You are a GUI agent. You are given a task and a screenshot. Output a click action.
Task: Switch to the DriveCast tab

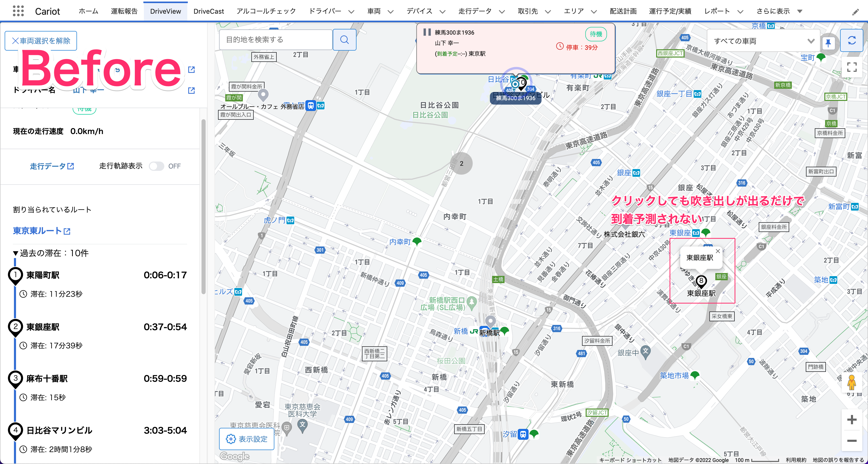(x=208, y=11)
